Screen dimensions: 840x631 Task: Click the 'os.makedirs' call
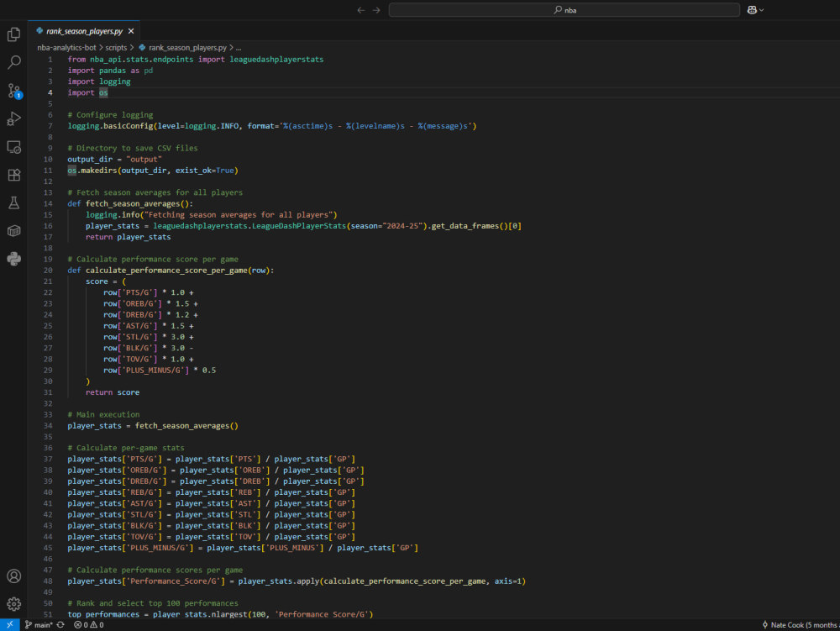tap(92, 171)
